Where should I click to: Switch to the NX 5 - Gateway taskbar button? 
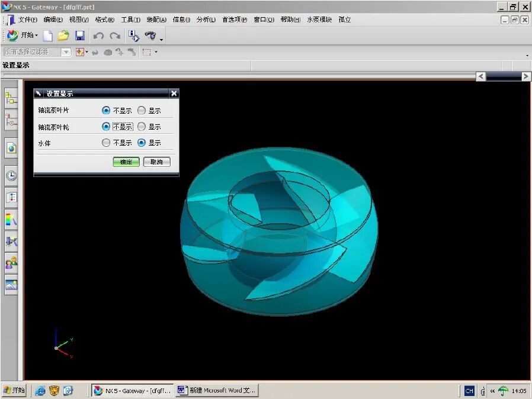tap(133, 391)
